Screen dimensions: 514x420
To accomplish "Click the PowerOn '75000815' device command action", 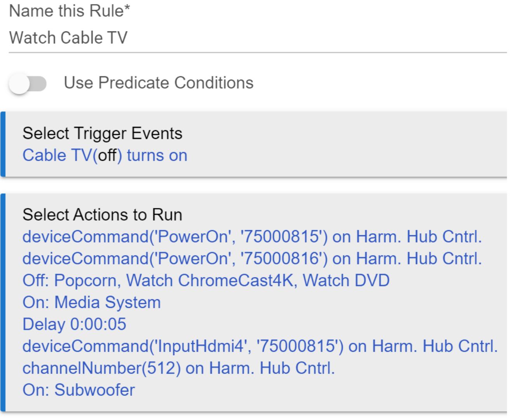I will coord(253,237).
